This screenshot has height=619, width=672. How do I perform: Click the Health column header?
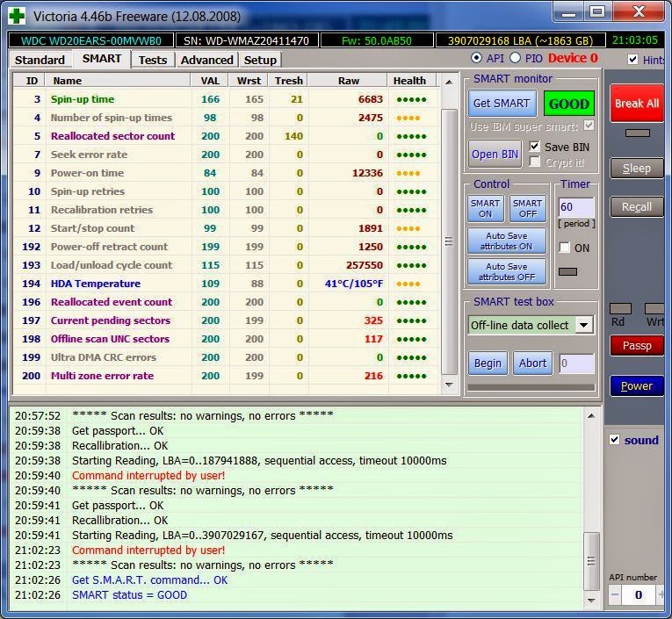pos(410,81)
